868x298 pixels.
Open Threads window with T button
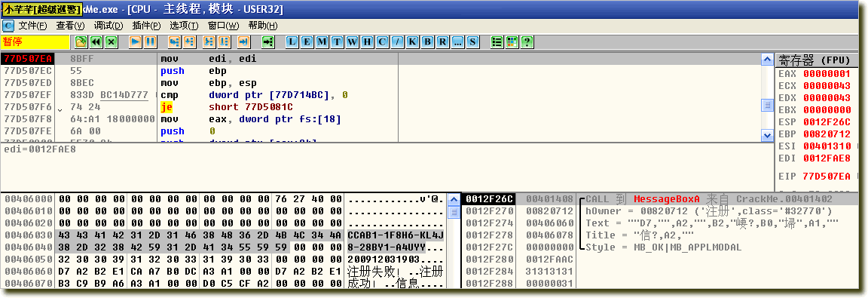[337, 41]
